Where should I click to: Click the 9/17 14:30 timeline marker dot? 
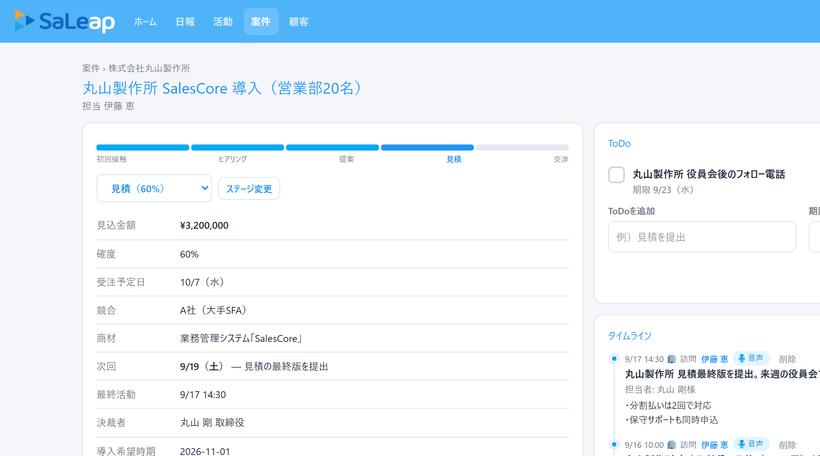(614, 358)
